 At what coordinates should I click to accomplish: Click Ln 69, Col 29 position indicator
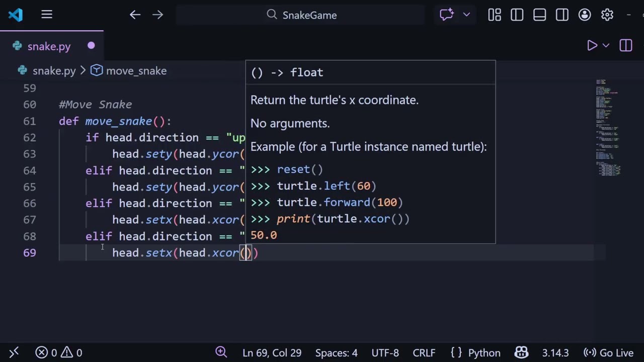pyautogui.click(x=272, y=353)
